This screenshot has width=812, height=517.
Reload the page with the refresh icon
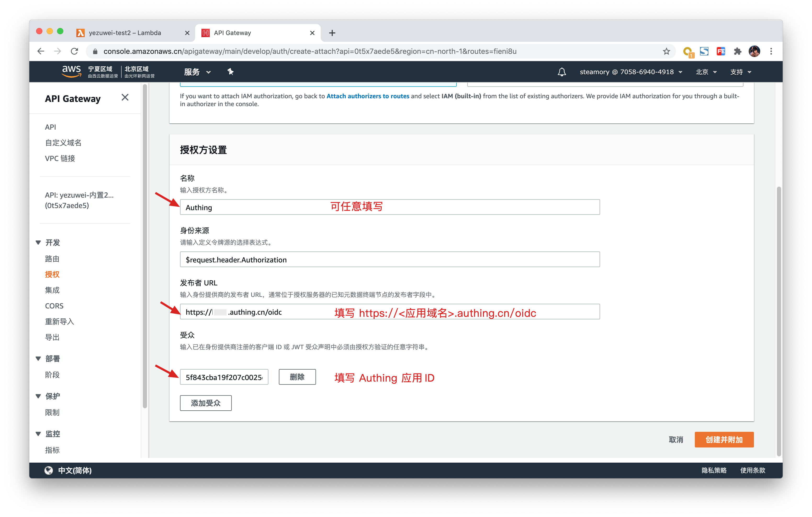[x=75, y=51]
